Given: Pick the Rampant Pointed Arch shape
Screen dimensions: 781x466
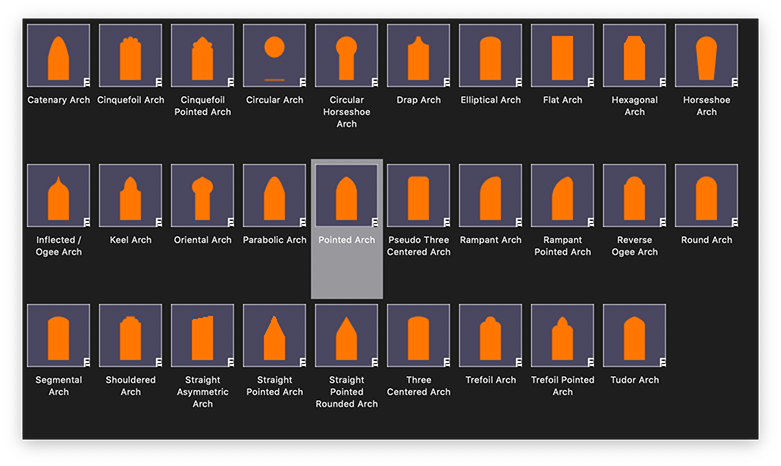Looking at the screenshot, I should pos(562,196).
